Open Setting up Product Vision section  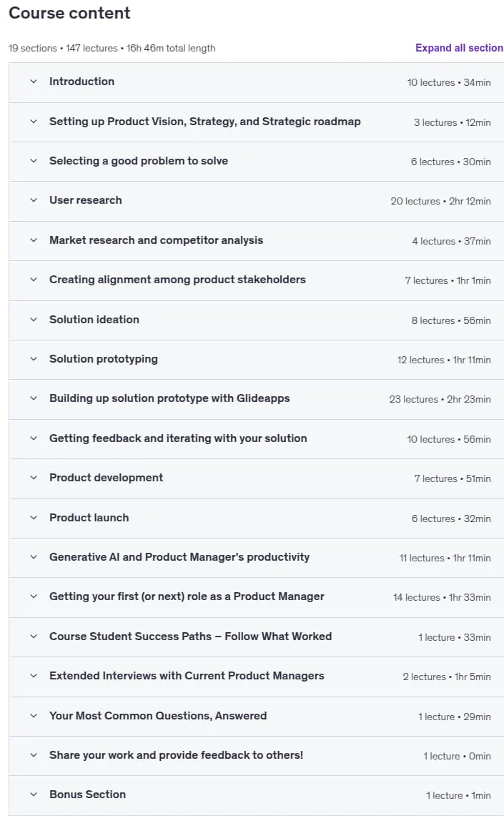pos(205,122)
